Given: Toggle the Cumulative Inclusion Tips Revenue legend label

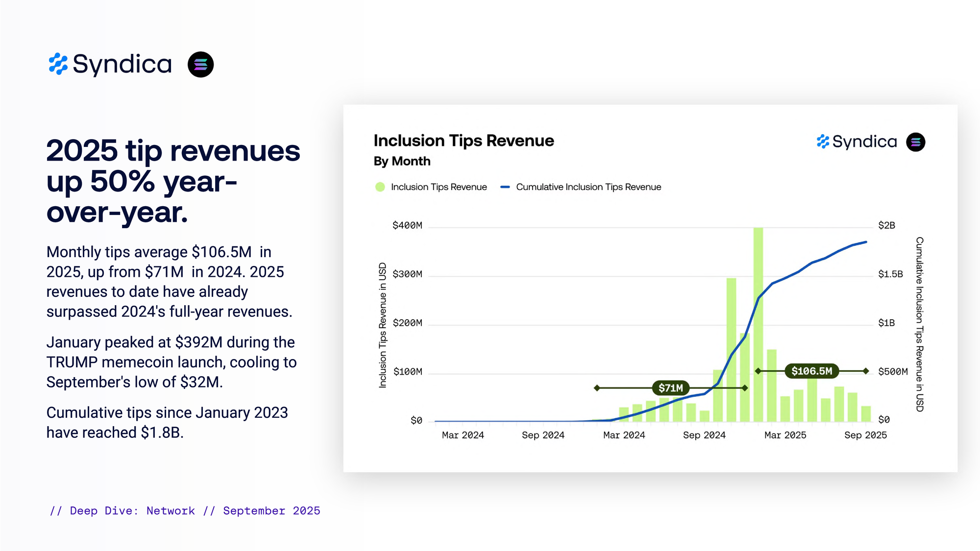Looking at the screenshot, I should (588, 187).
